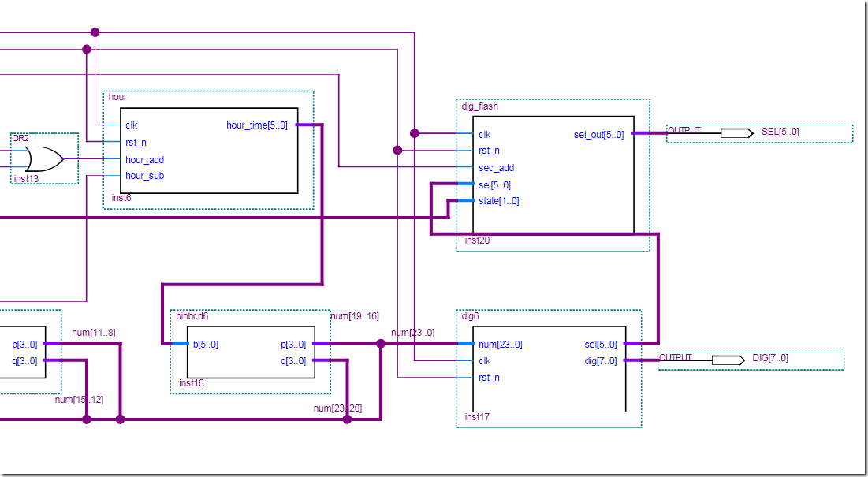Select the b[5..0] input port
This screenshot has width=868, height=477.
[206, 345]
